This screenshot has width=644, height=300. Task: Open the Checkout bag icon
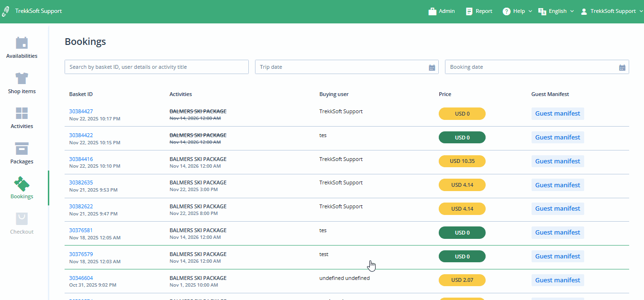point(22,219)
